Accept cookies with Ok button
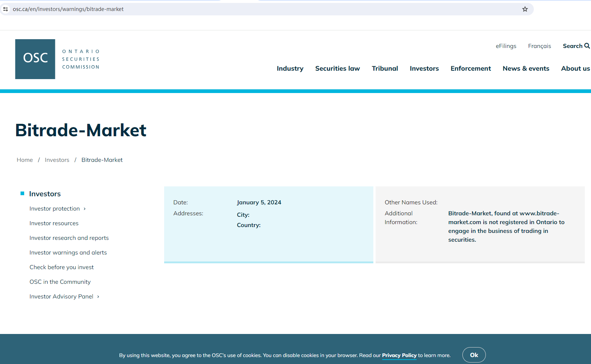This screenshot has height=364, width=591. tap(474, 355)
